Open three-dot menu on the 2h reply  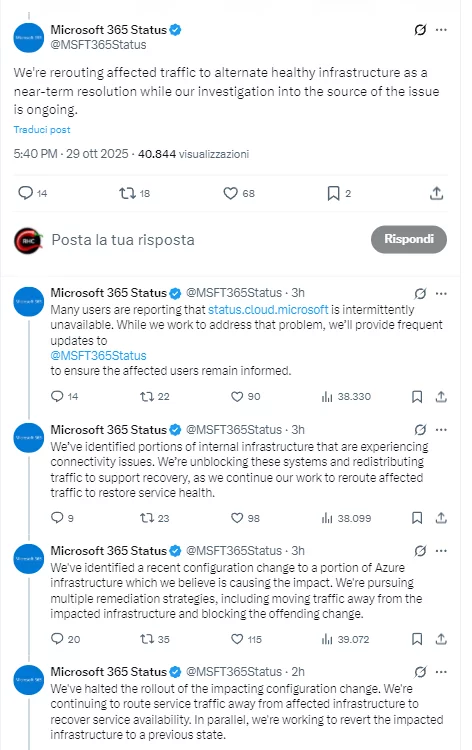(441, 672)
